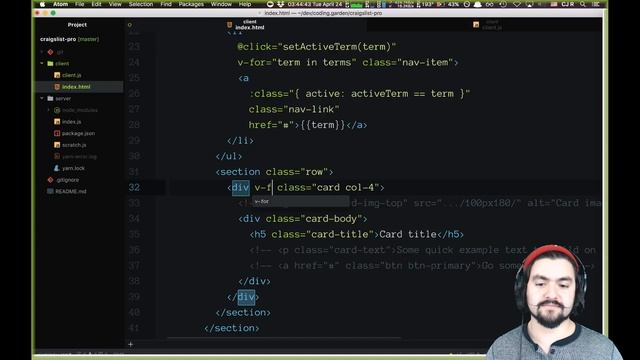
Task: Click the Time Machine clock icon
Action: coord(503,4)
